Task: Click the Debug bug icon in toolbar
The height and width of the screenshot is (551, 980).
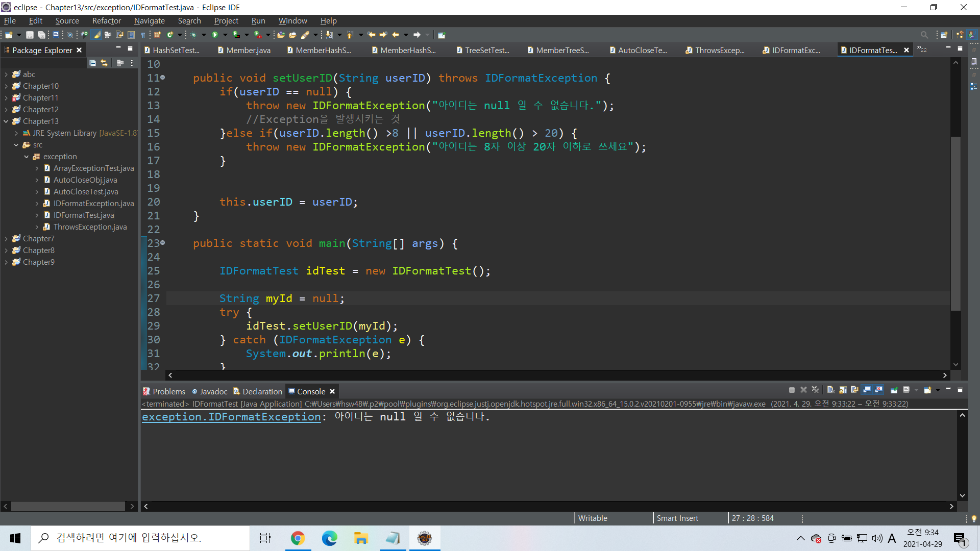Action: pyautogui.click(x=194, y=35)
